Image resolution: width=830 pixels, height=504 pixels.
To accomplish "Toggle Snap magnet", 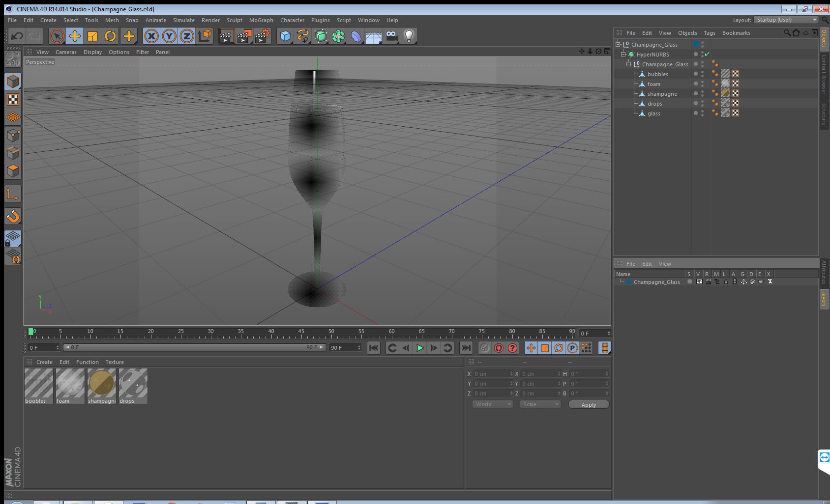I will tap(13, 216).
